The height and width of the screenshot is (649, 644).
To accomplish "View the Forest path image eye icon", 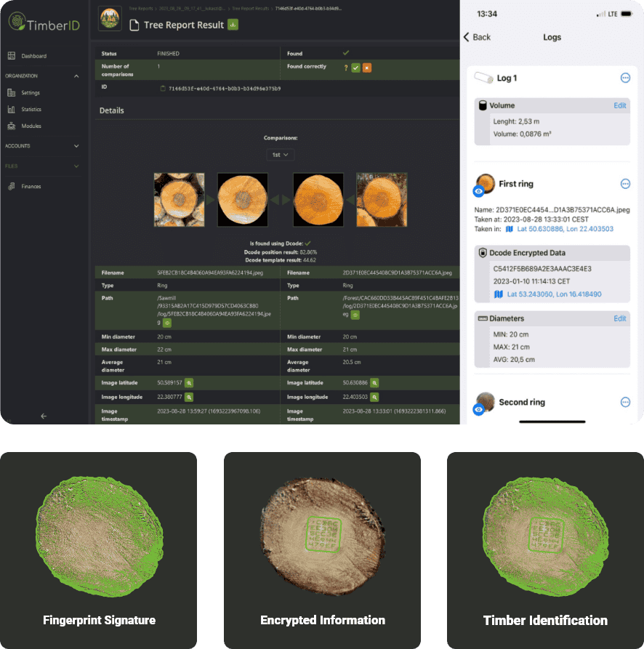I will pos(355,315).
